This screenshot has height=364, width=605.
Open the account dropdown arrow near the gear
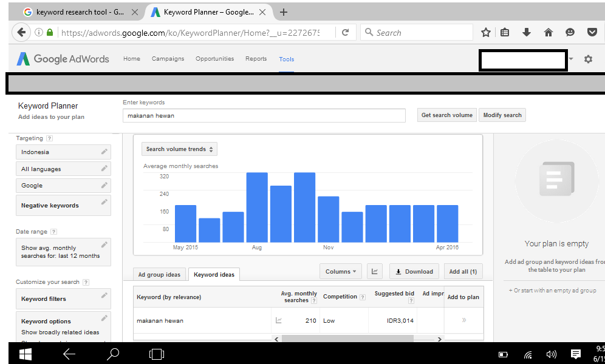click(572, 59)
